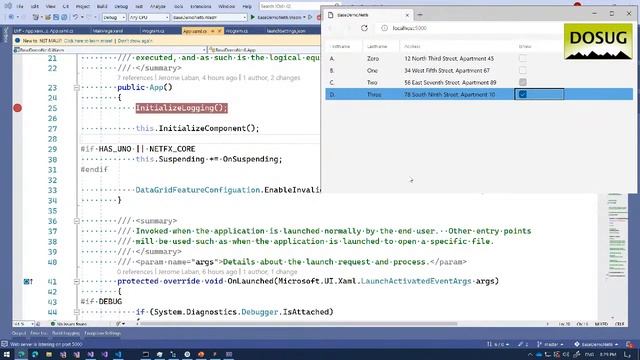Click the Undo arrow in Visual Studio toolbar
The width and height of the screenshot is (640, 360).
tap(75, 17)
